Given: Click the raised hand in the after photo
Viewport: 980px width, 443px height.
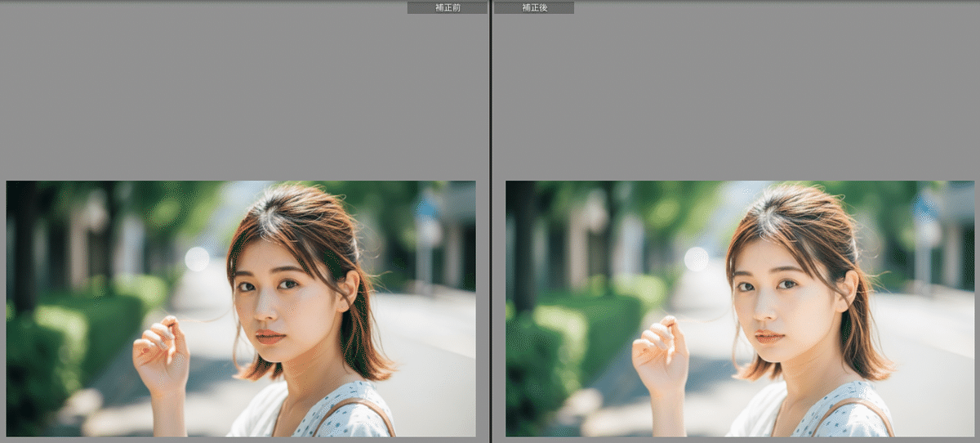Looking at the screenshot, I should pyautogui.click(x=660, y=353).
